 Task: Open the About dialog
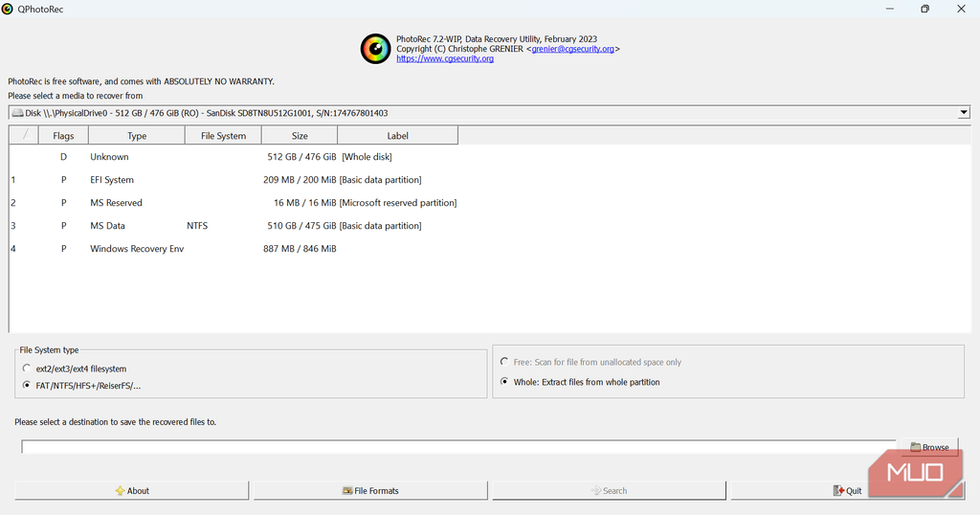click(132, 491)
